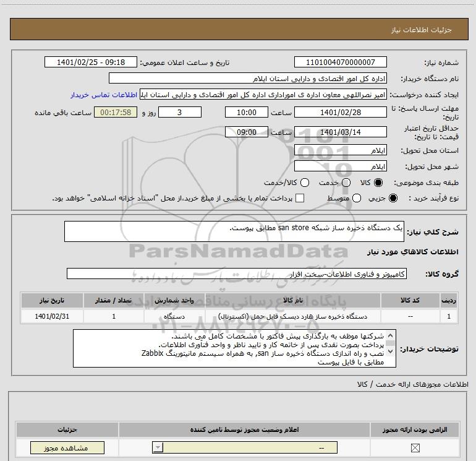Click the استان محل تحویل field ایلام
Screen dimensions: 476x461
[340, 150]
